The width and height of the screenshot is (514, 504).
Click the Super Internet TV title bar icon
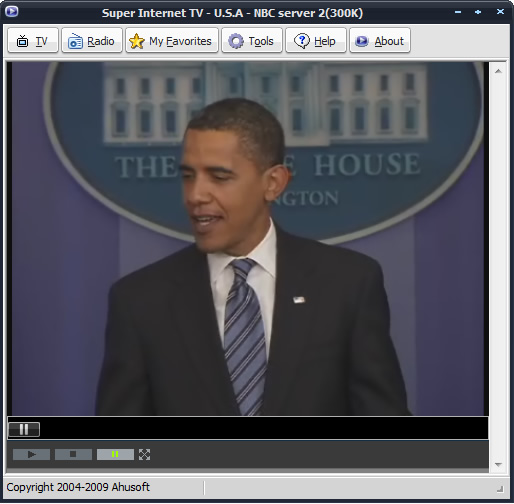coord(12,12)
